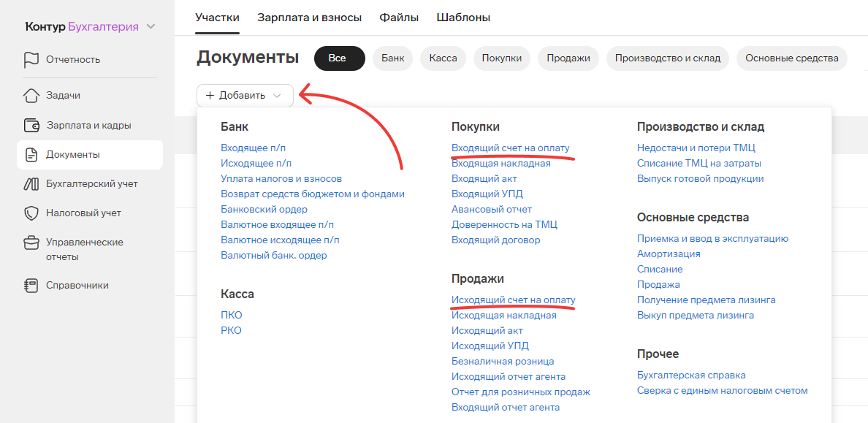Select the Все filter chip
The width and height of the screenshot is (868, 423).
point(339,58)
